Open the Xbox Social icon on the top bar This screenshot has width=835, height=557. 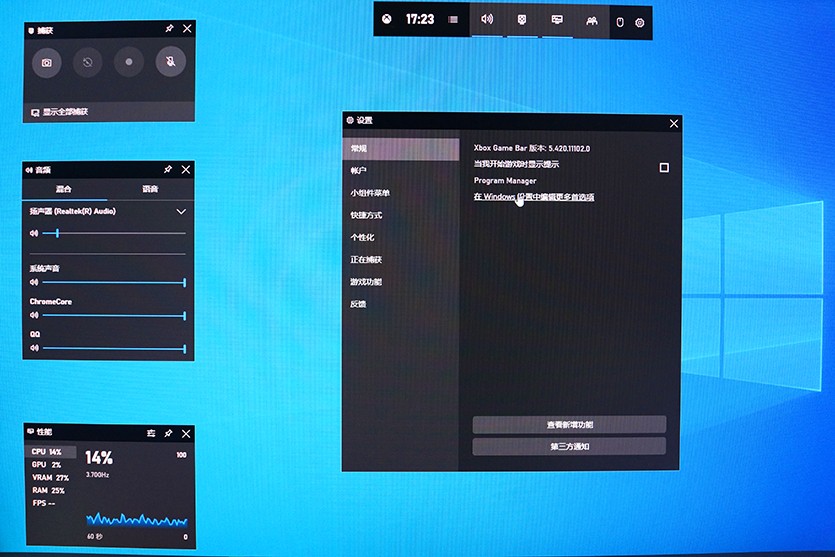point(592,21)
